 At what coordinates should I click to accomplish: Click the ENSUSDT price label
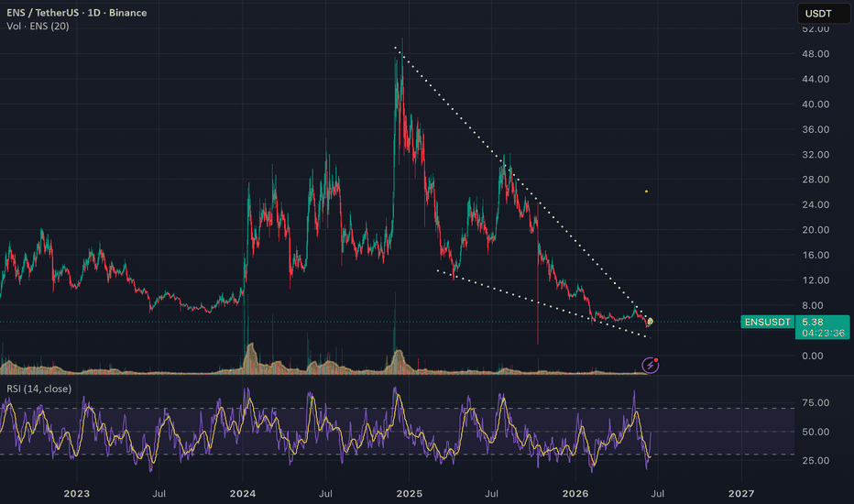click(767, 322)
